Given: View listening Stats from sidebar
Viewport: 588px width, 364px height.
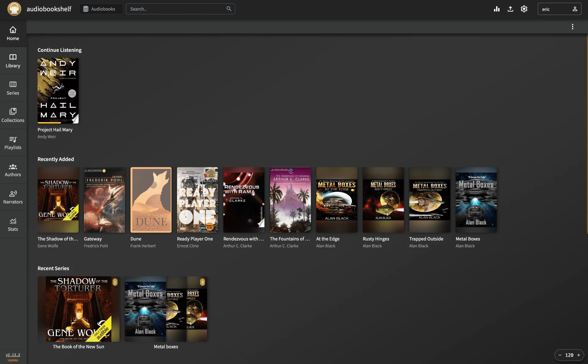Looking at the screenshot, I should (x=13, y=224).
